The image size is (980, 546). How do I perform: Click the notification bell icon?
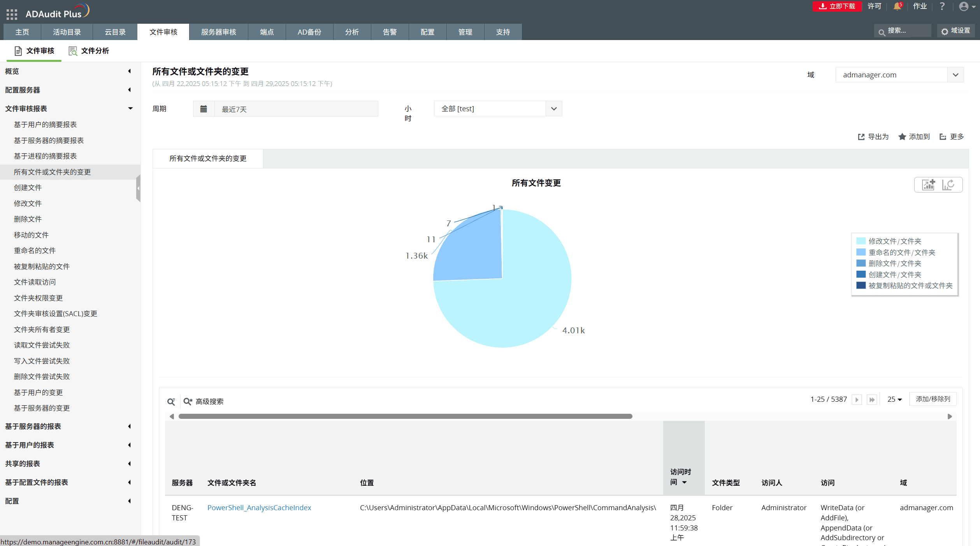897,6
